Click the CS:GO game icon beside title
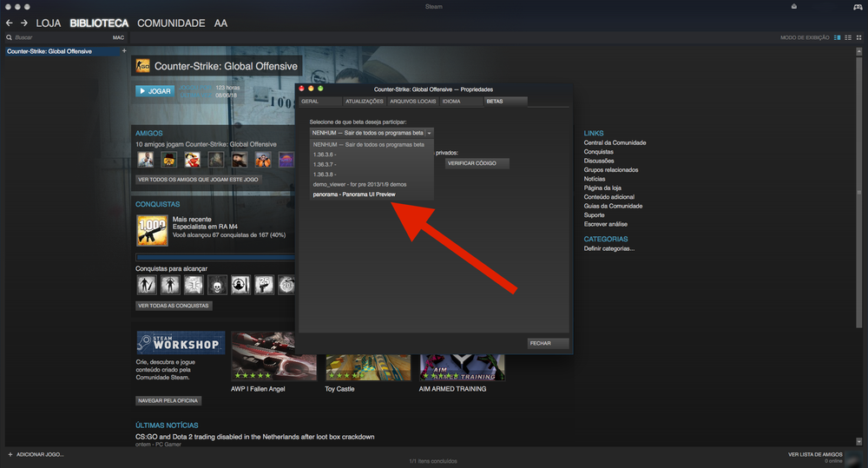This screenshot has height=468, width=868. coord(143,66)
